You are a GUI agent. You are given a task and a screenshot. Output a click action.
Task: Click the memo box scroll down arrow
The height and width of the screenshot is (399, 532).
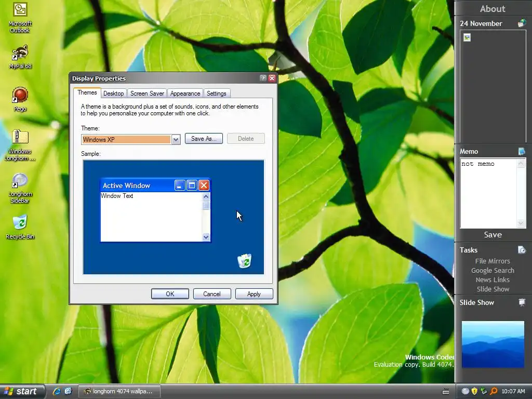coord(521,223)
